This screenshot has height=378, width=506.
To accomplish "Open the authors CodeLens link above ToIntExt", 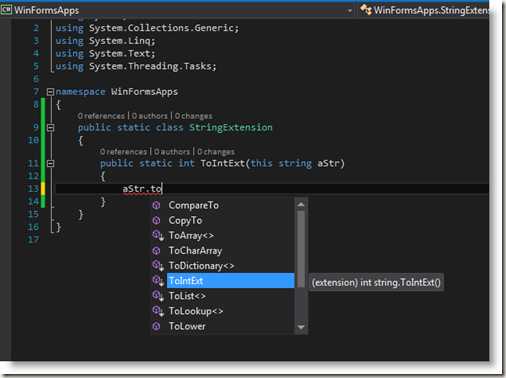I will pos(172,152).
